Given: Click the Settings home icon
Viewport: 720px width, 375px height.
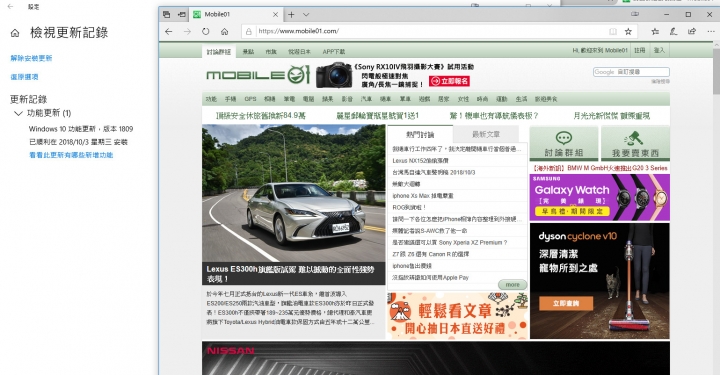Looking at the screenshot, I should pos(15,33).
